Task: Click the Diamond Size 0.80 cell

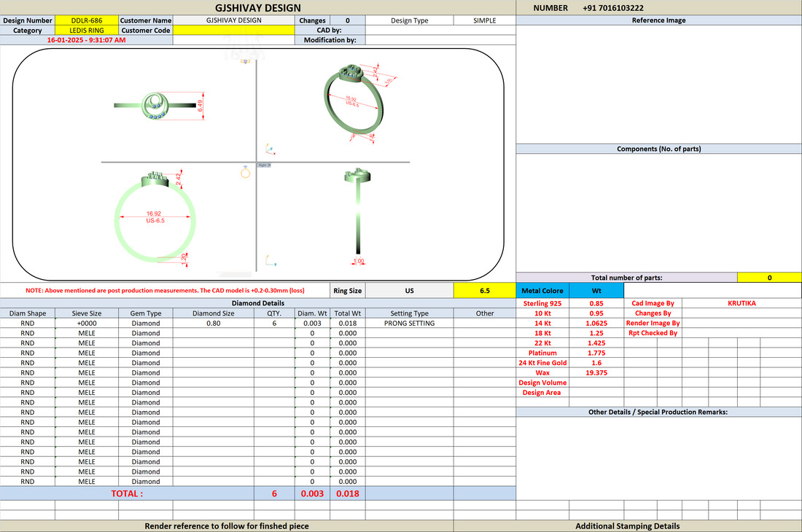Action: click(214, 323)
